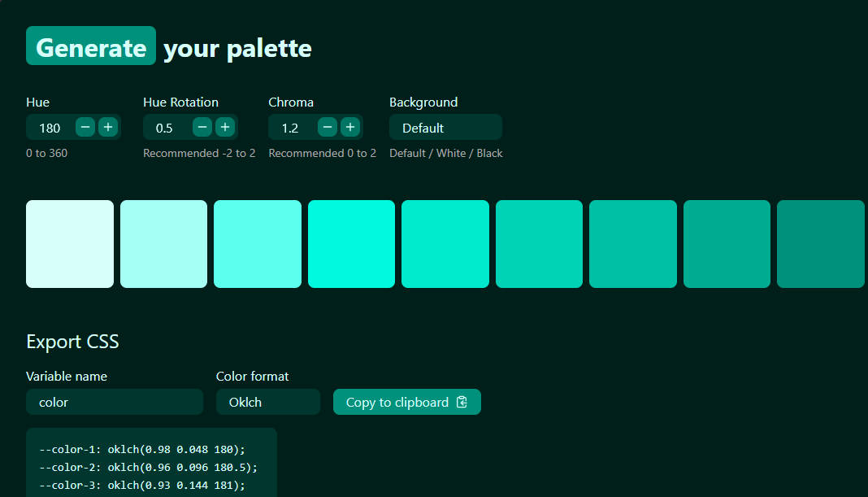
Task: Click the --color-2 oklch CSS line
Action: [149, 467]
